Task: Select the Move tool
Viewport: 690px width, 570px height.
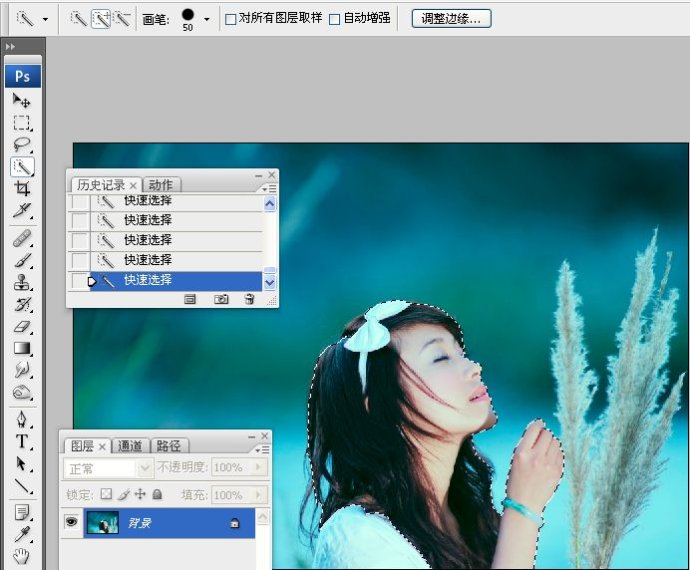Action: (x=22, y=101)
